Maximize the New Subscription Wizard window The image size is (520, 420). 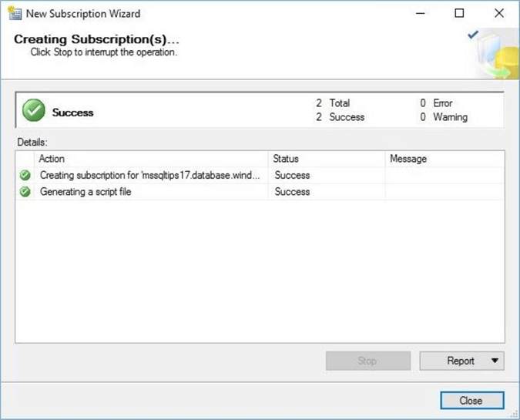tap(459, 13)
